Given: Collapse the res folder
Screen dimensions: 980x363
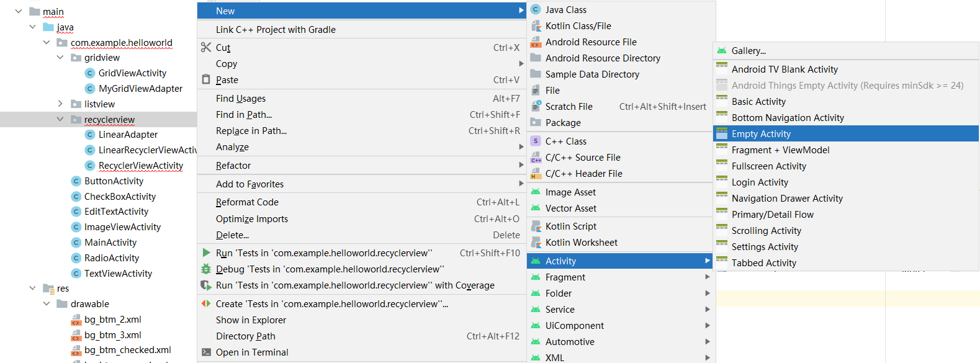Looking at the screenshot, I should click(x=32, y=288).
